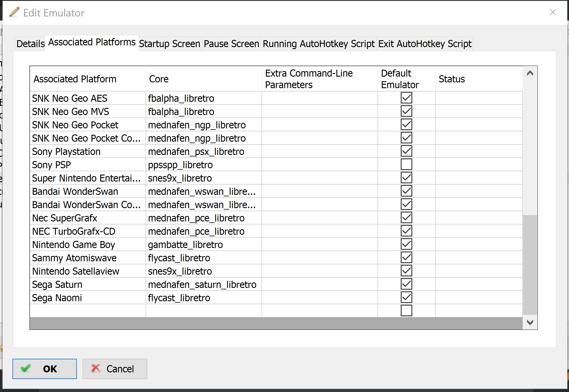Click the Core column header

point(204,79)
